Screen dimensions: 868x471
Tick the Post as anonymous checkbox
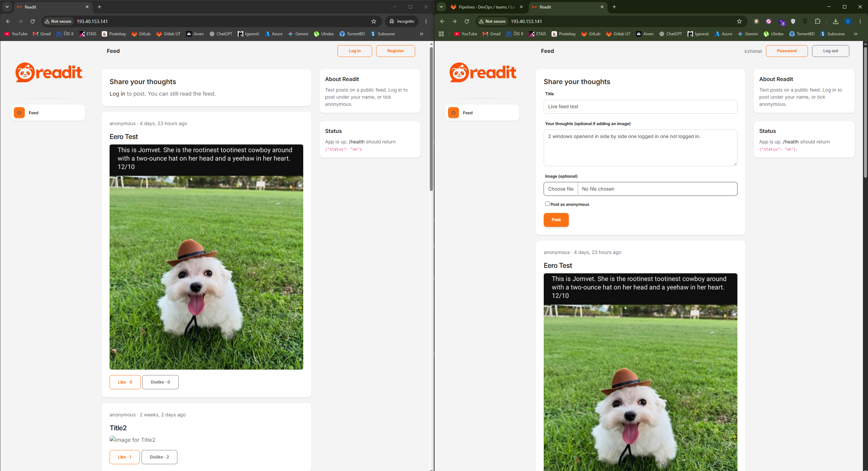pos(547,204)
